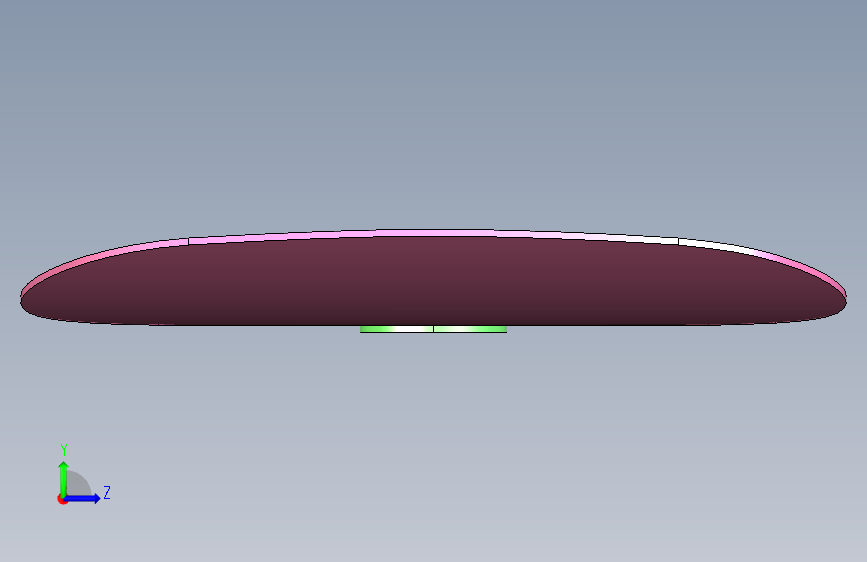This screenshot has height=562, width=867.
Task: Click the red X axis dot at the triad origin
Action: pos(62,499)
